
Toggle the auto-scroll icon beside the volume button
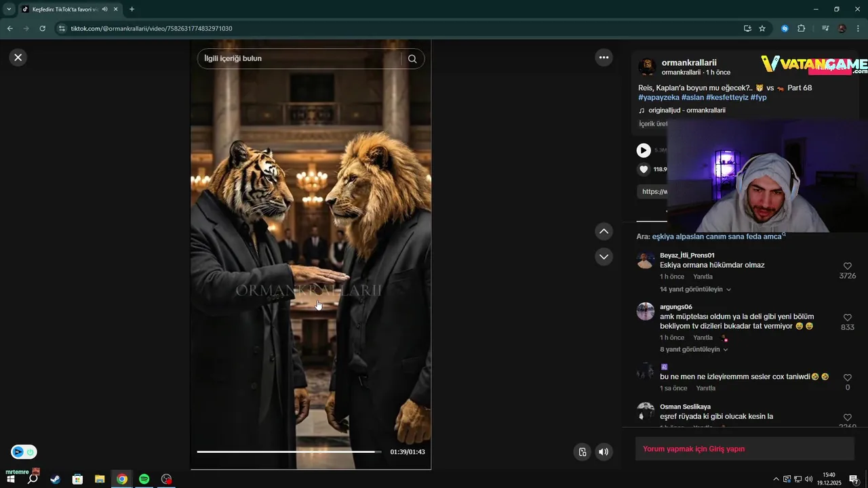coord(582,452)
